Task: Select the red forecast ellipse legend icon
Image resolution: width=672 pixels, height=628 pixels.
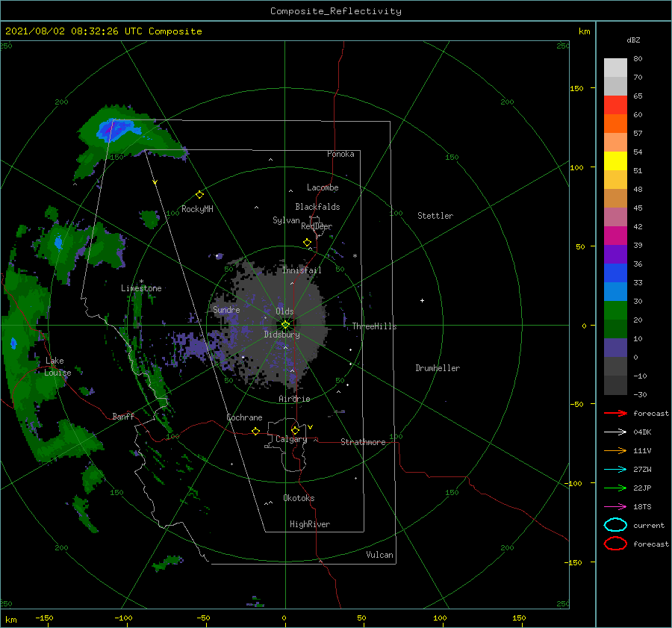Action: pyautogui.click(x=615, y=544)
